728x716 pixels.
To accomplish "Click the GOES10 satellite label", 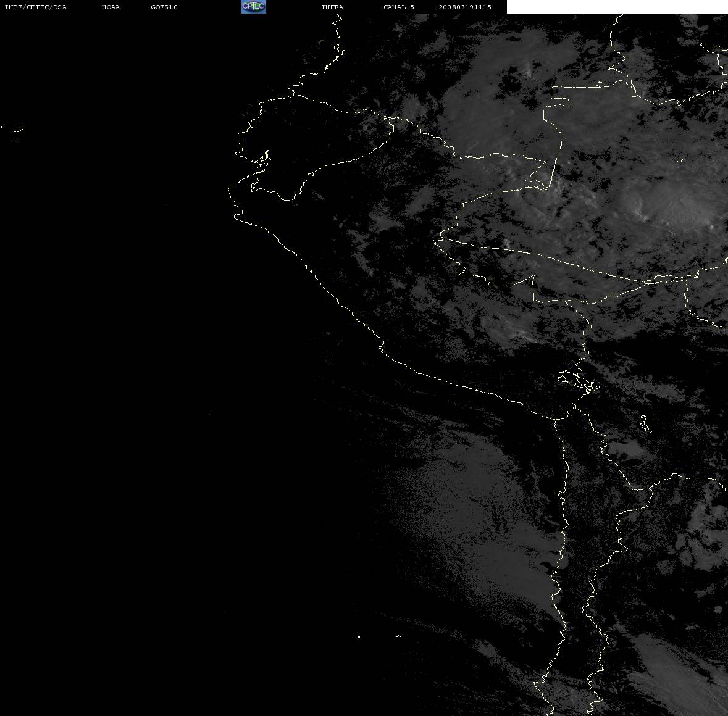I will coord(164,7).
